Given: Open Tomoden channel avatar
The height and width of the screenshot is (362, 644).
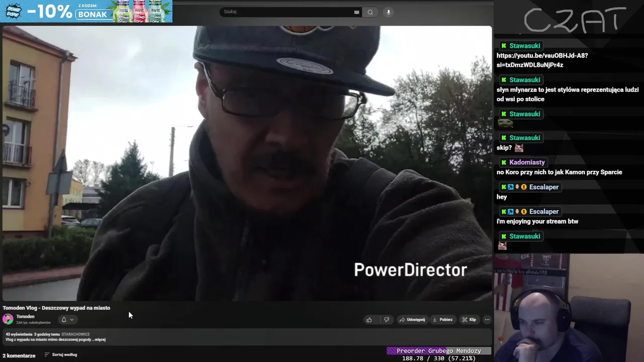Looking at the screenshot, I should [x=8, y=319].
